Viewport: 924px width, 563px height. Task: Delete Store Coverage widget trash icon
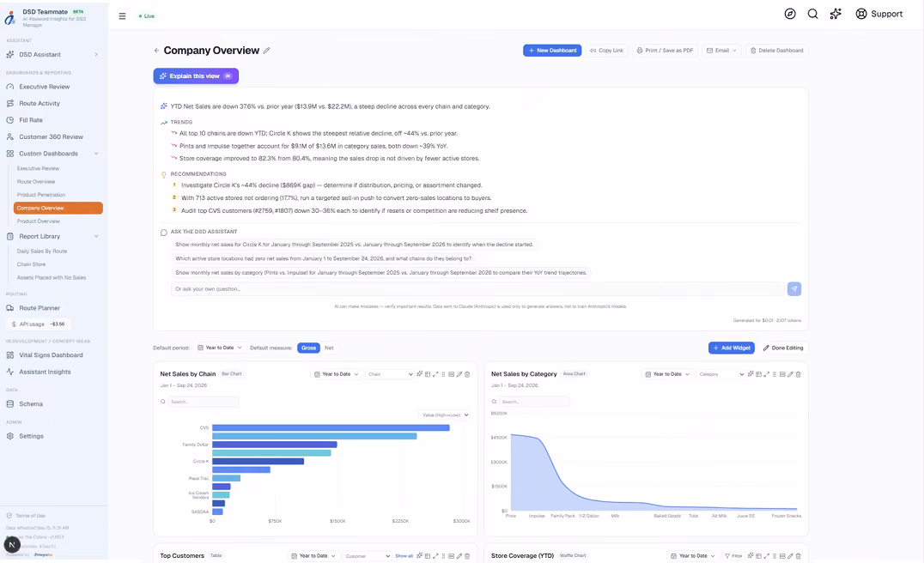(799, 556)
